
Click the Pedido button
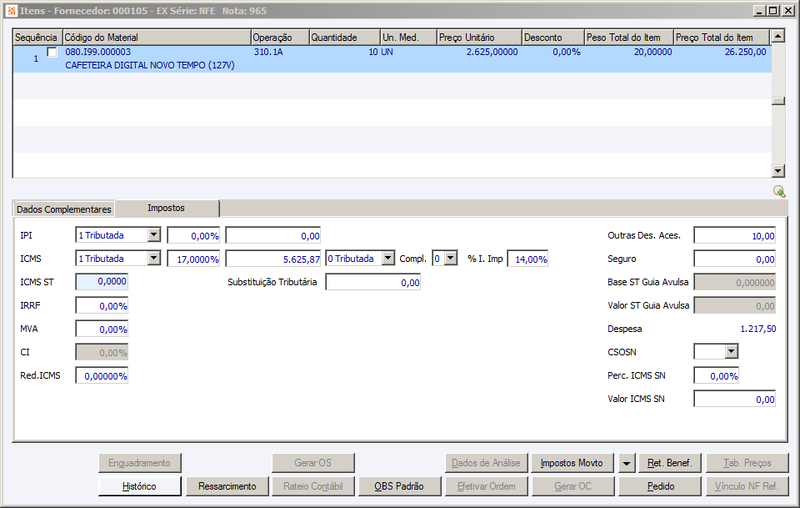pos(660,486)
